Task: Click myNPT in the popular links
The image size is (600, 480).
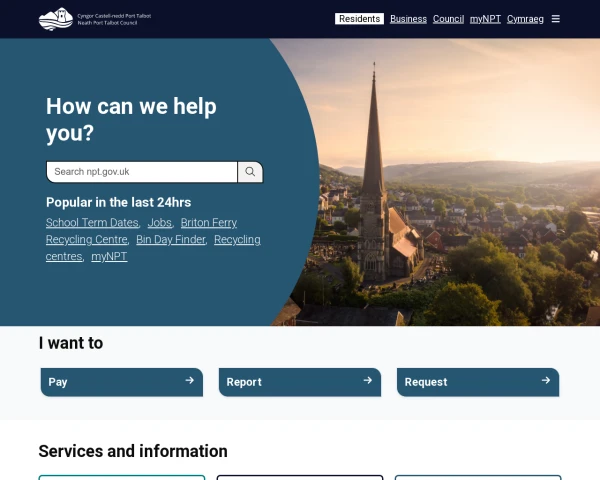Action: pyautogui.click(x=109, y=257)
